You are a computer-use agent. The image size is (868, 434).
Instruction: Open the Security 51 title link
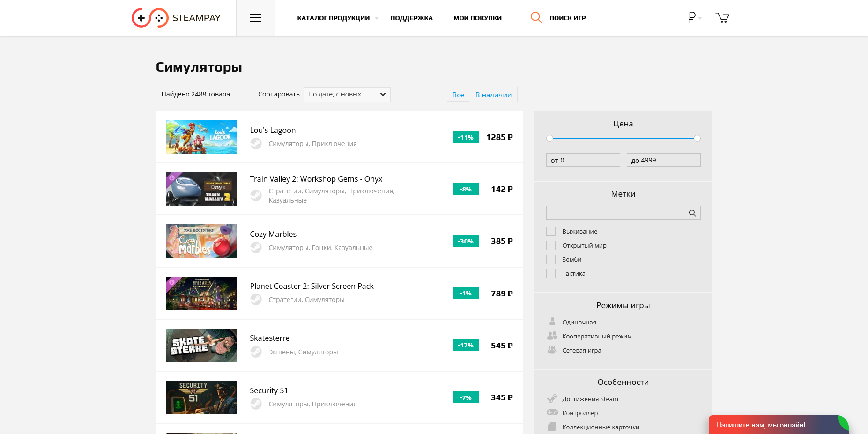coord(268,390)
